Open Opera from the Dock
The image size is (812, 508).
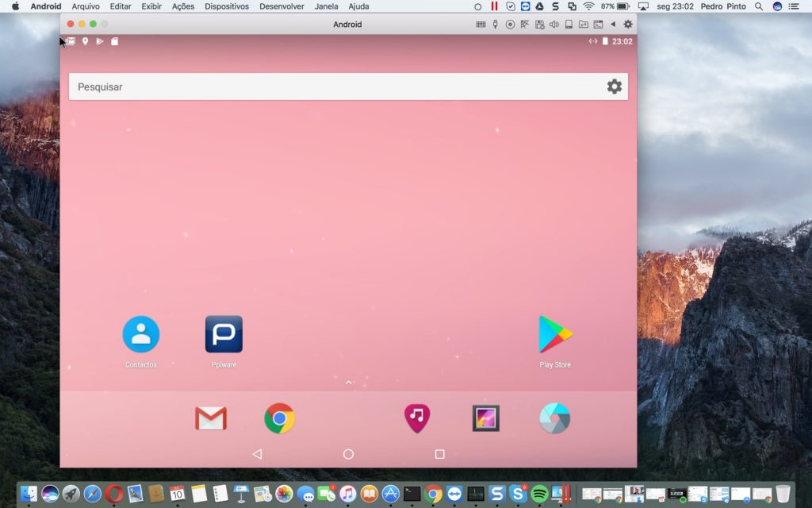coord(114,494)
